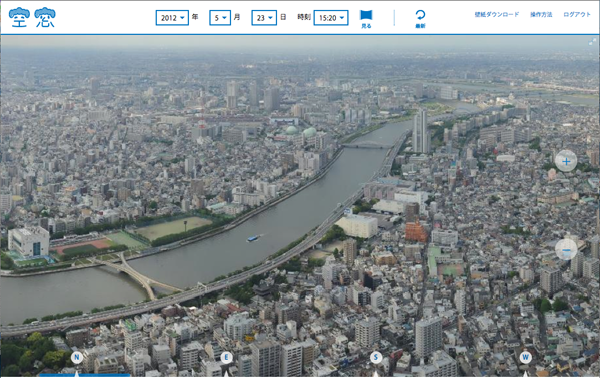Zoom out with the minus button
This screenshot has height=378, width=600.
[566, 249]
